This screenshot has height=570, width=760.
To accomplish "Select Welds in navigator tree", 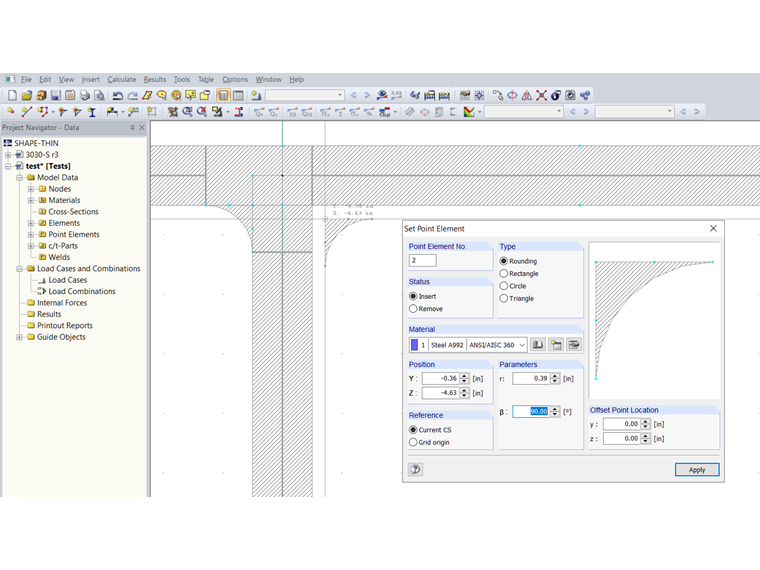I will [59, 257].
